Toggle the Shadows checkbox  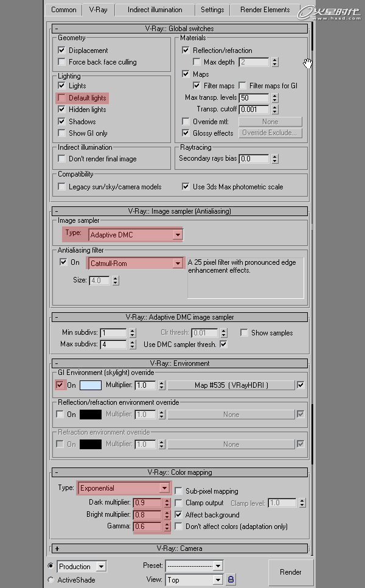pos(62,122)
